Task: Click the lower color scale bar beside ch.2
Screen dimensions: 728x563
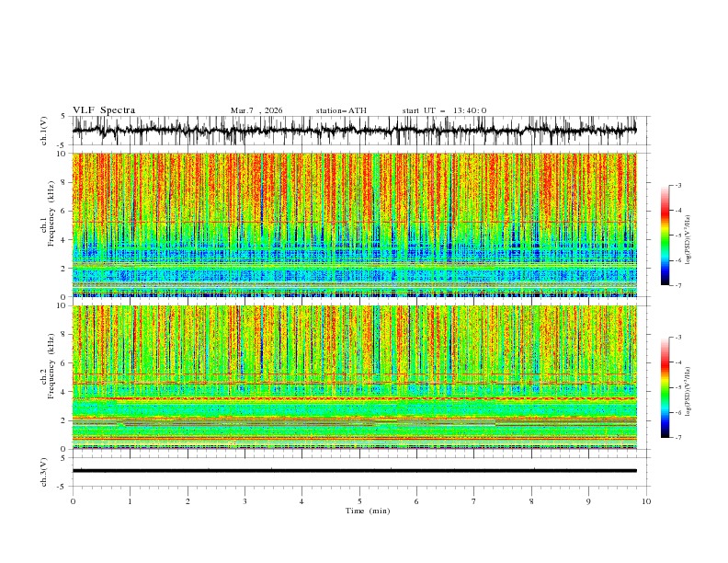Action: pos(665,387)
